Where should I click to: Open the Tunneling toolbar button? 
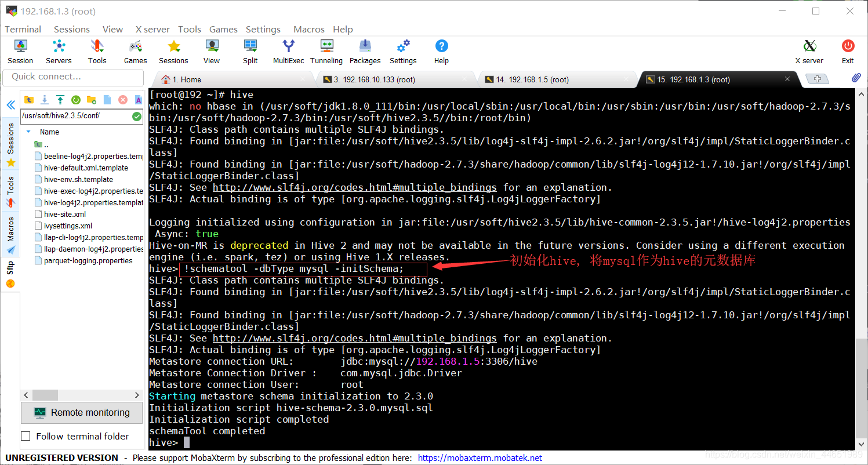click(x=326, y=52)
